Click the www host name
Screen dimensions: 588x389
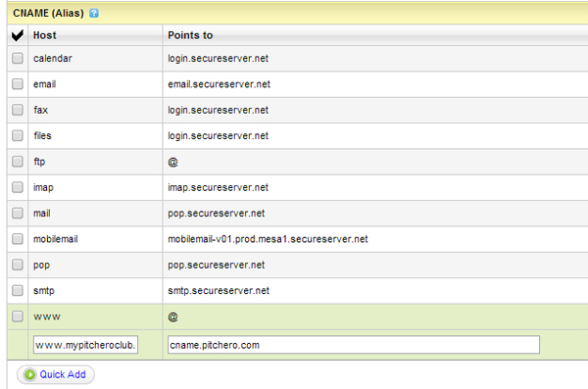coord(47,316)
